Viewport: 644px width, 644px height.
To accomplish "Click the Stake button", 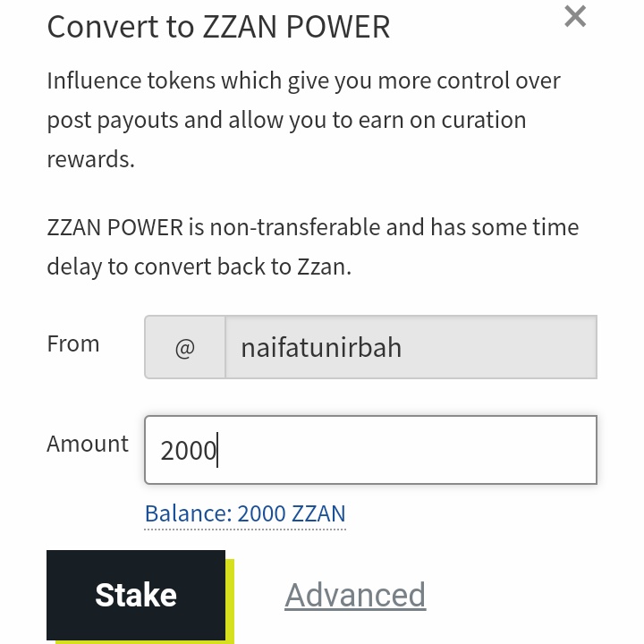I will pos(136,595).
